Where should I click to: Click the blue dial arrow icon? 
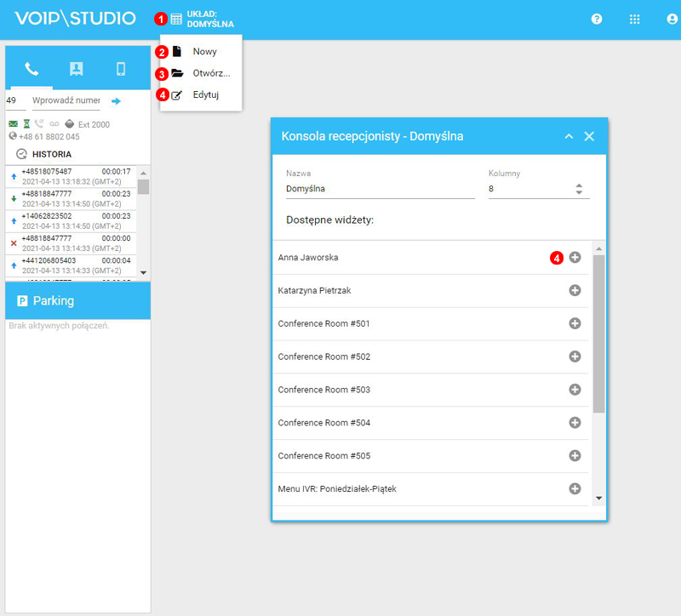(117, 101)
